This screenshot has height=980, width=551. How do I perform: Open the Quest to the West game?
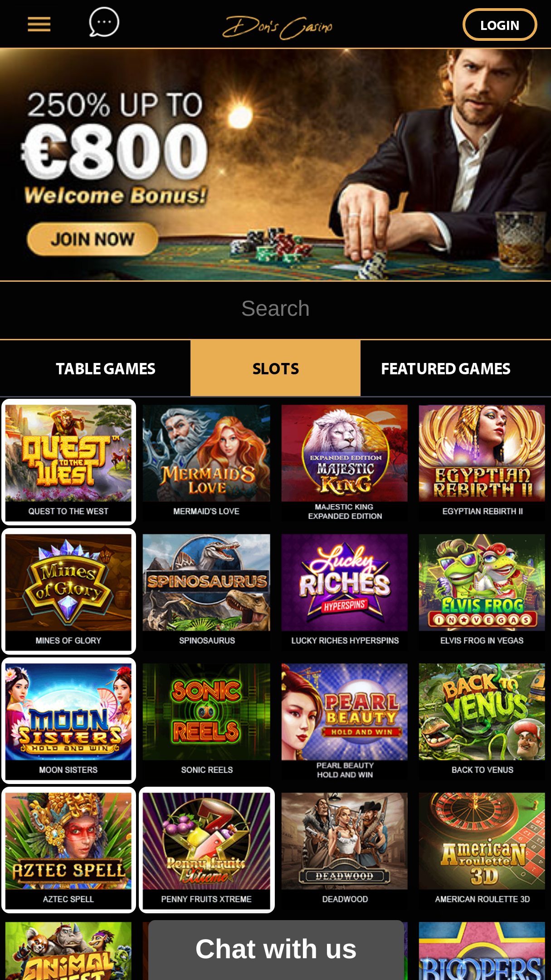(x=68, y=462)
